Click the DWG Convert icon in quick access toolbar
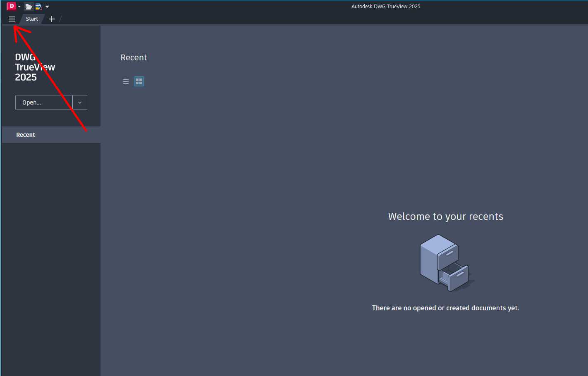Screen dimensions: 588x376 pyautogui.click(x=39, y=7)
